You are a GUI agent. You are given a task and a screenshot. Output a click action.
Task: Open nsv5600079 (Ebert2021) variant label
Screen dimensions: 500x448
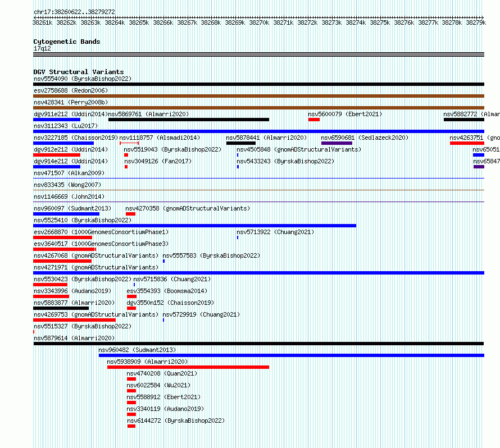click(345, 114)
